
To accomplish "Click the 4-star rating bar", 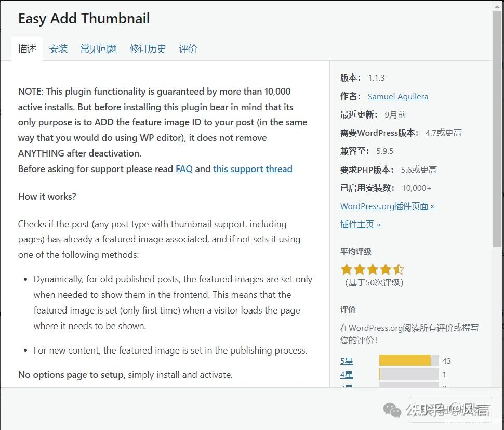I will 409,374.
